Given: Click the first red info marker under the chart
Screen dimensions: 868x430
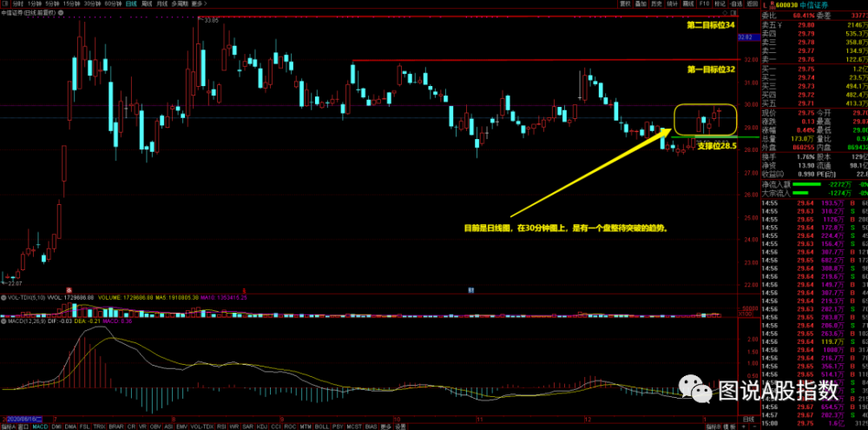Looking at the screenshot, I should pos(69,290).
